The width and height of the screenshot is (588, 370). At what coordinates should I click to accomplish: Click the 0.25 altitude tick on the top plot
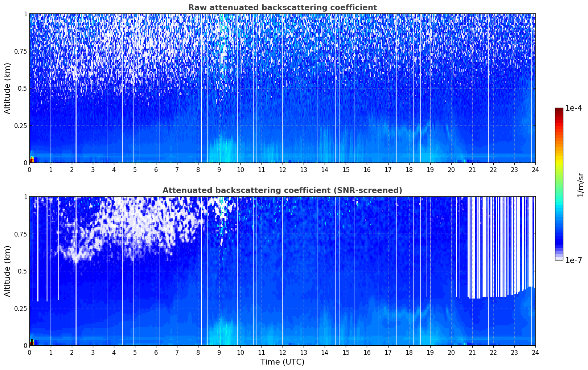[21, 126]
